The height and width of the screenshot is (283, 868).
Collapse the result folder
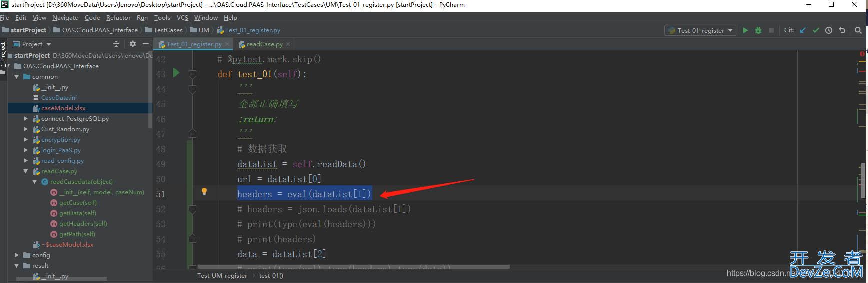click(x=17, y=266)
